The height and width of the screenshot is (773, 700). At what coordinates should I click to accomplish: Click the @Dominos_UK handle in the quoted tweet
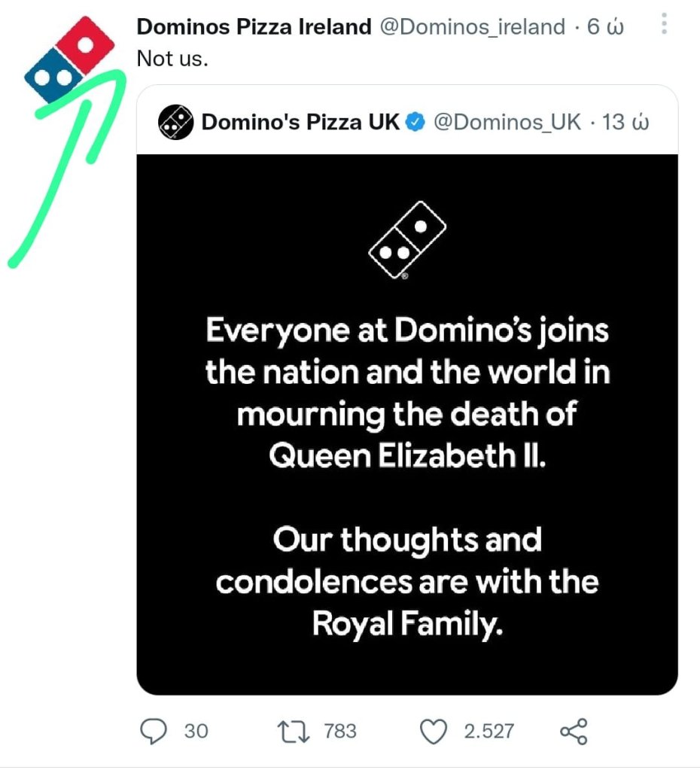click(507, 122)
